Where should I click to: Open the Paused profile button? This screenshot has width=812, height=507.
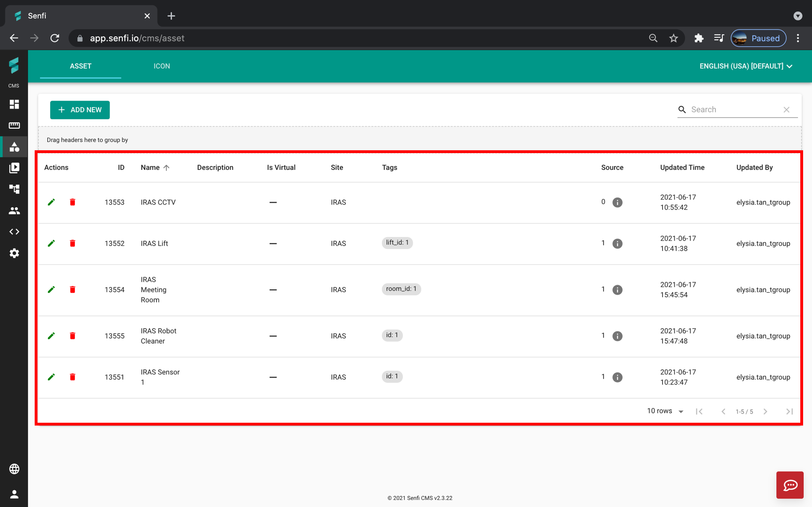[758, 38]
